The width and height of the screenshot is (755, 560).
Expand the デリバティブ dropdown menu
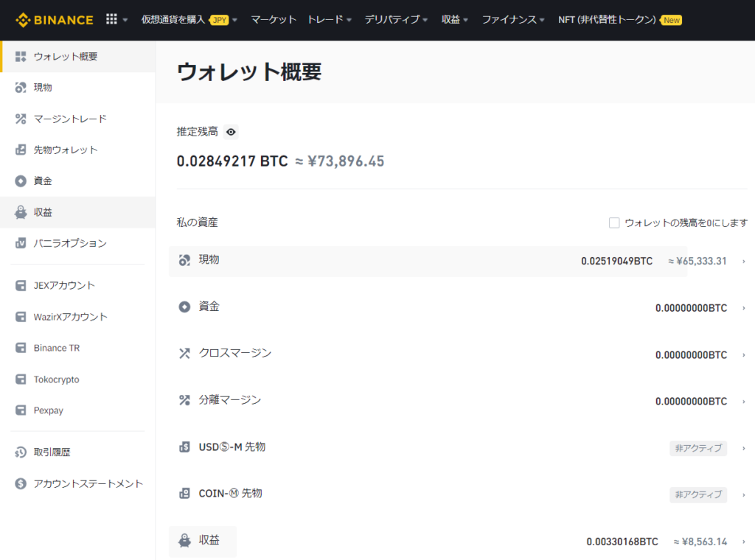click(396, 20)
